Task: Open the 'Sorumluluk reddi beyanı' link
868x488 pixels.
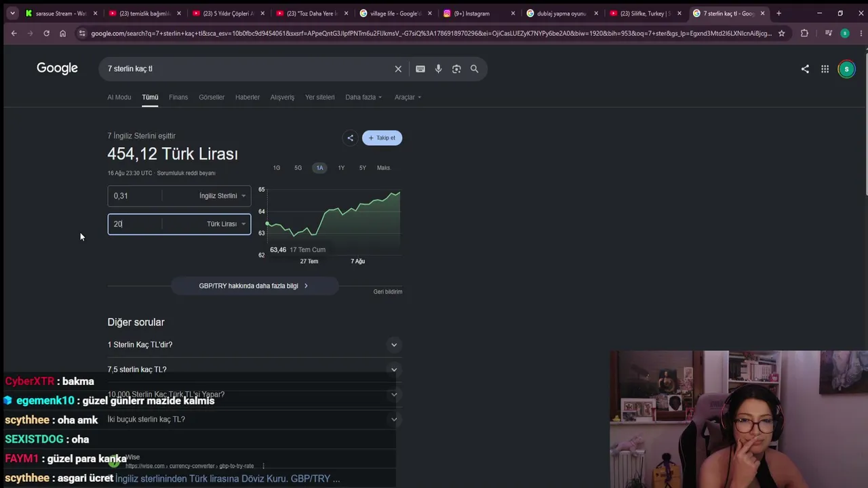Action: (186, 174)
